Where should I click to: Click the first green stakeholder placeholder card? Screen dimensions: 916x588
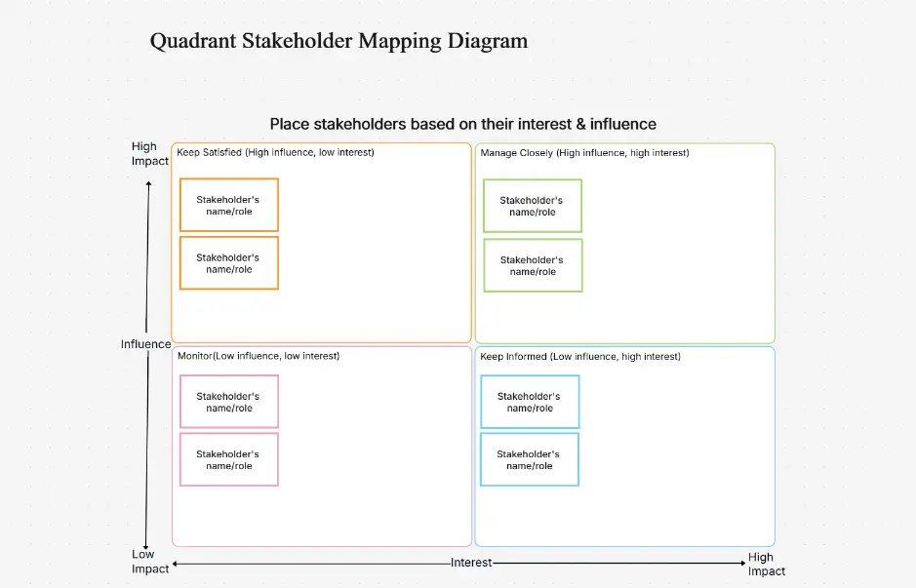(x=532, y=206)
